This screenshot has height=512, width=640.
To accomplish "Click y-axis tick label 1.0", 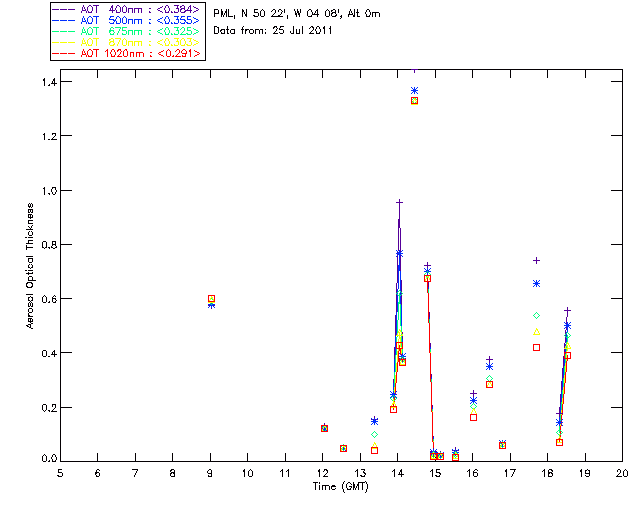I will point(49,191).
